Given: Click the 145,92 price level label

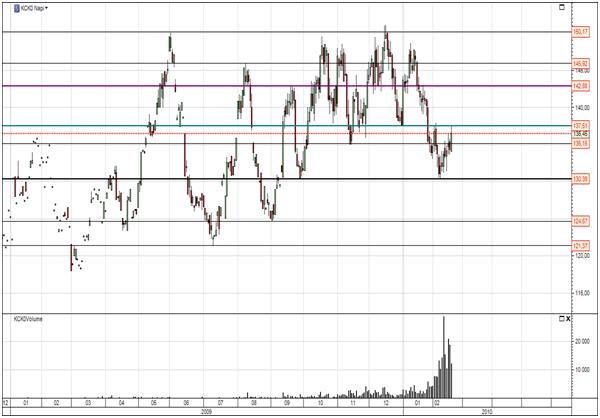Looking at the screenshot, I should (578, 63).
